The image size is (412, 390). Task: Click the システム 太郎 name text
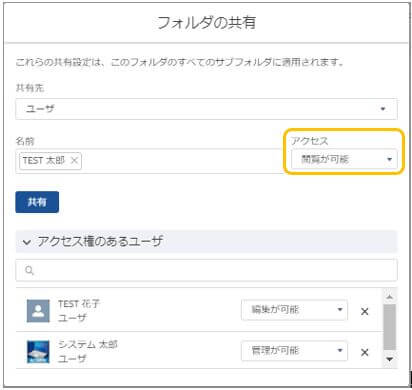88,344
